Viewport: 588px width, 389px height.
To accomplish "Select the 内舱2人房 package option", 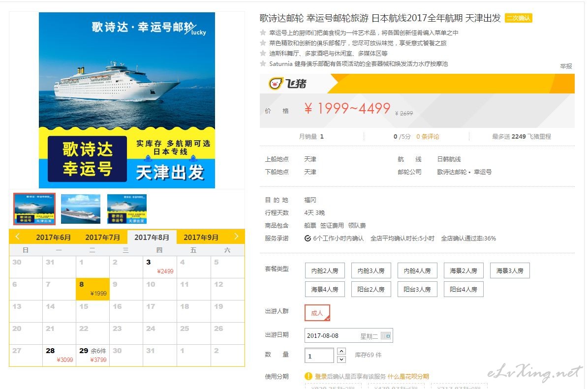I will pyautogui.click(x=325, y=270).
